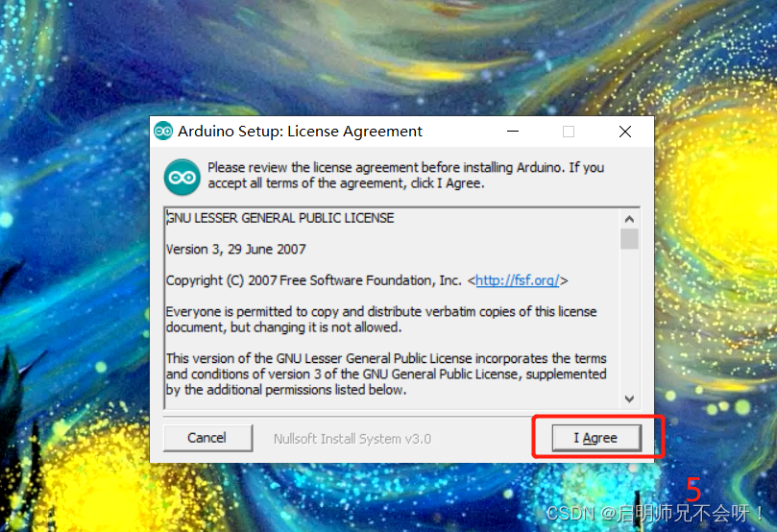Image resolution: width=777 pixels, height=532 pixels.
Task: Click the 'Everyone is permitted to copy' paragraph
Action: click(x=381, y=320)
